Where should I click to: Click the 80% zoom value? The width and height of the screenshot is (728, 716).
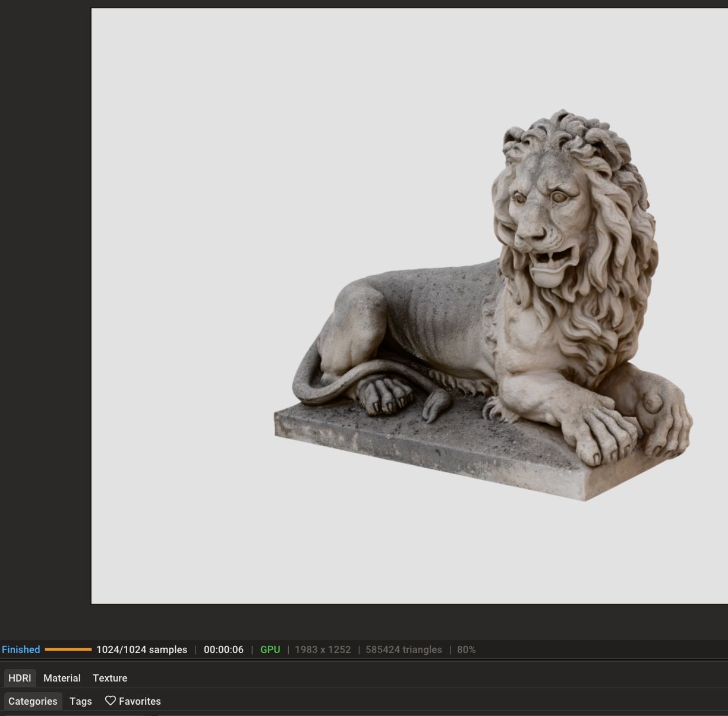pos(467,649)
